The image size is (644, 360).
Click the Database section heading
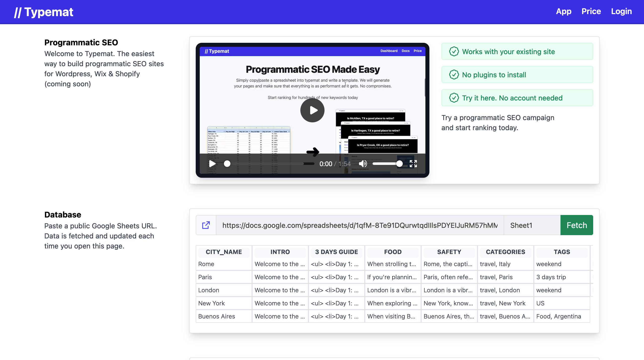click(63, 215)
